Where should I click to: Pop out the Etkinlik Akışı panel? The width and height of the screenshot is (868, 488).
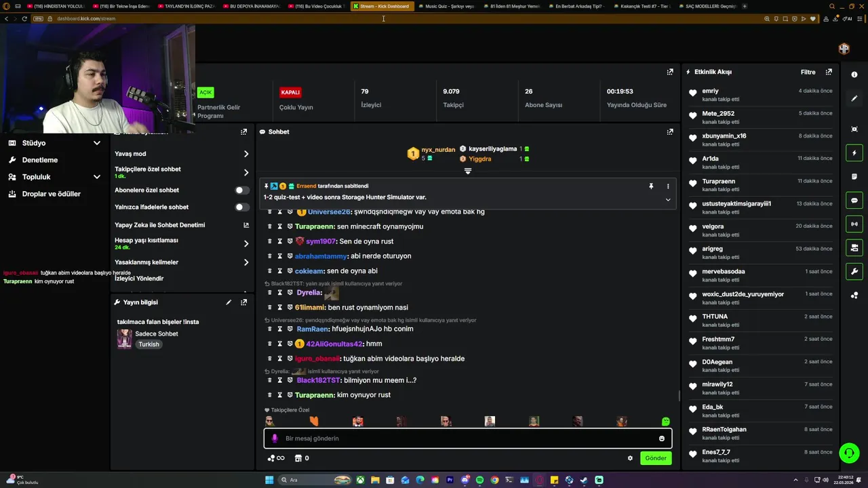(829, 72)
